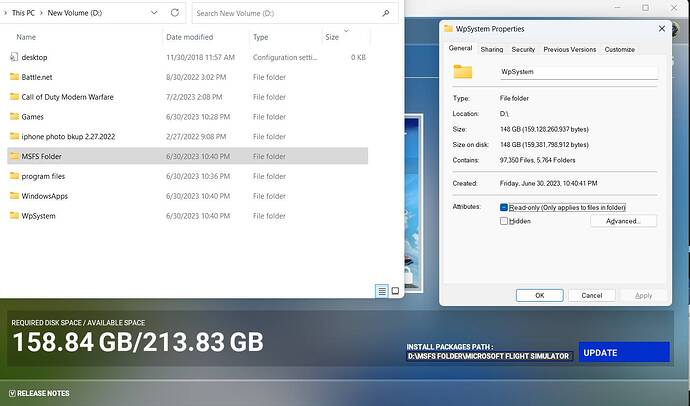
Task: Click the iphone photo bkup folder icon
Action: [x=14, y=136]
